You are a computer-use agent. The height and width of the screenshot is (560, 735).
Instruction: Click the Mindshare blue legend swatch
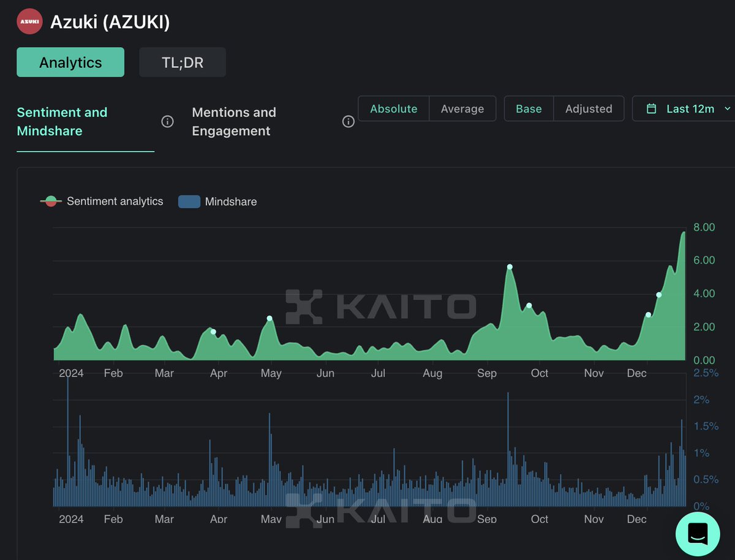[x=189, y=201]
